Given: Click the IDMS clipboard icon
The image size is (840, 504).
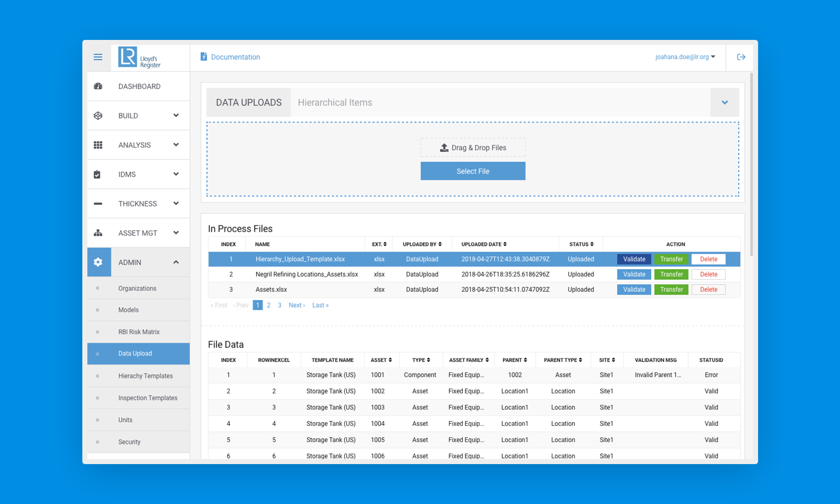Looking at the screenshot, I should [x=97, y=174].
